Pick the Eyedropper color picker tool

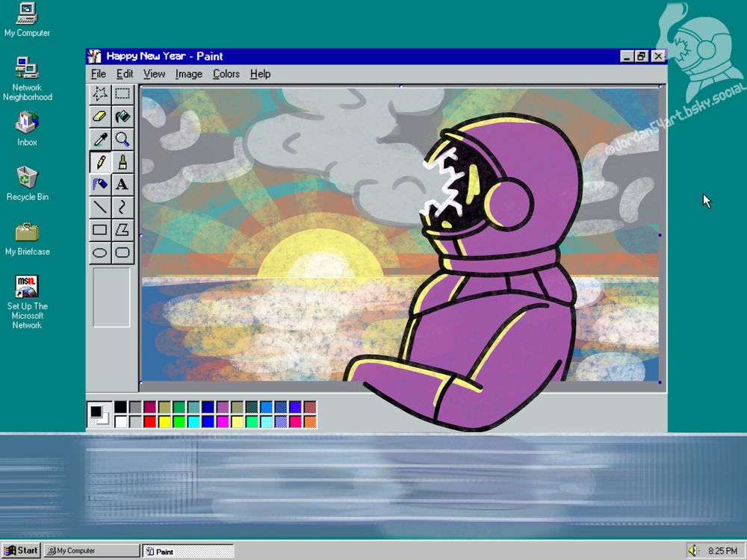point(100,140)
